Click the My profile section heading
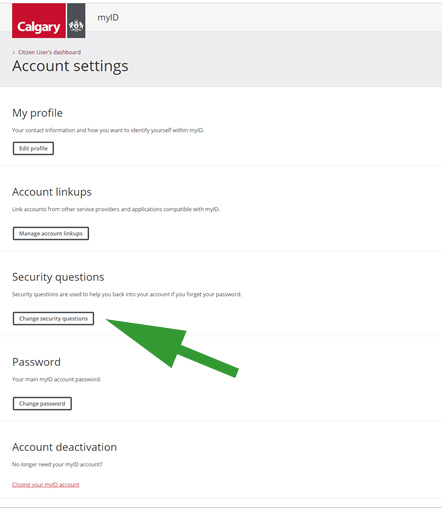This screenshot has width=442, height=508. [x=37, y=113]
